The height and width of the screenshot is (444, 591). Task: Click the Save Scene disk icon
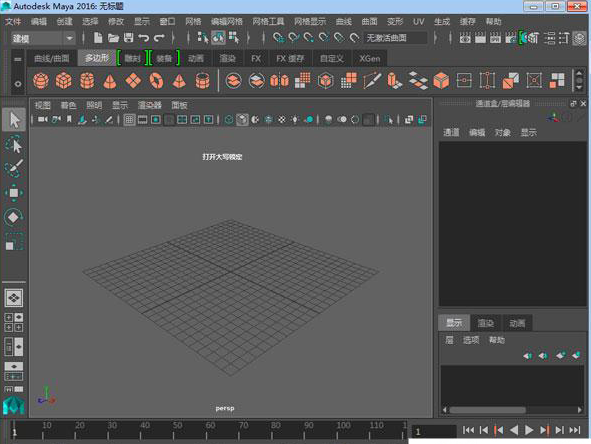(x=129, y=38)
